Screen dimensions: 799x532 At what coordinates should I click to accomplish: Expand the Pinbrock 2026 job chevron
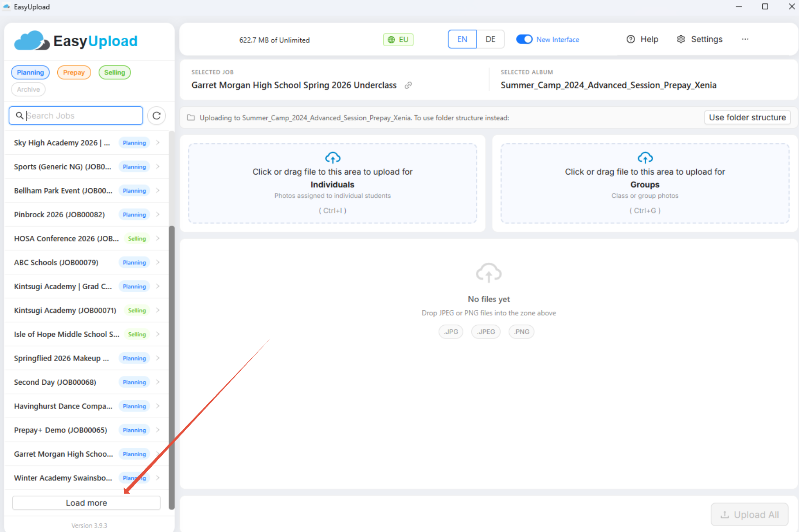point(158,214)
